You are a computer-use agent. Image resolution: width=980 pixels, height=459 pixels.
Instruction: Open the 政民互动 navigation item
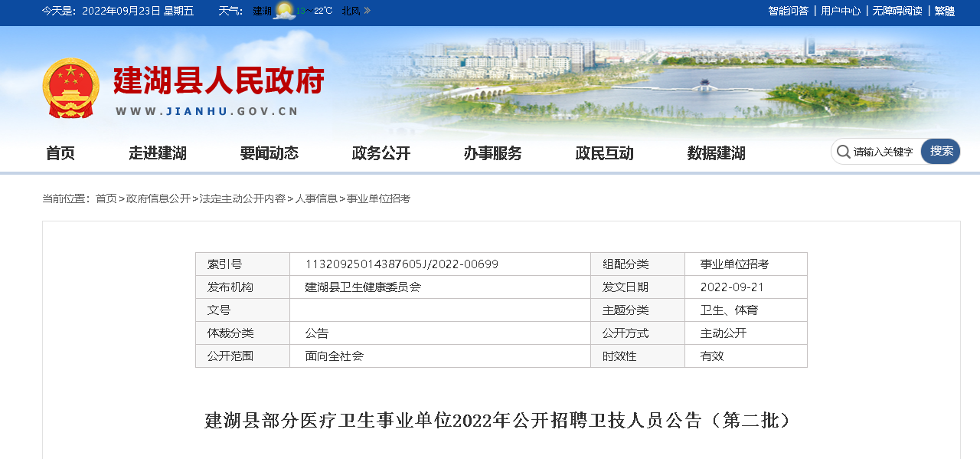605,153
